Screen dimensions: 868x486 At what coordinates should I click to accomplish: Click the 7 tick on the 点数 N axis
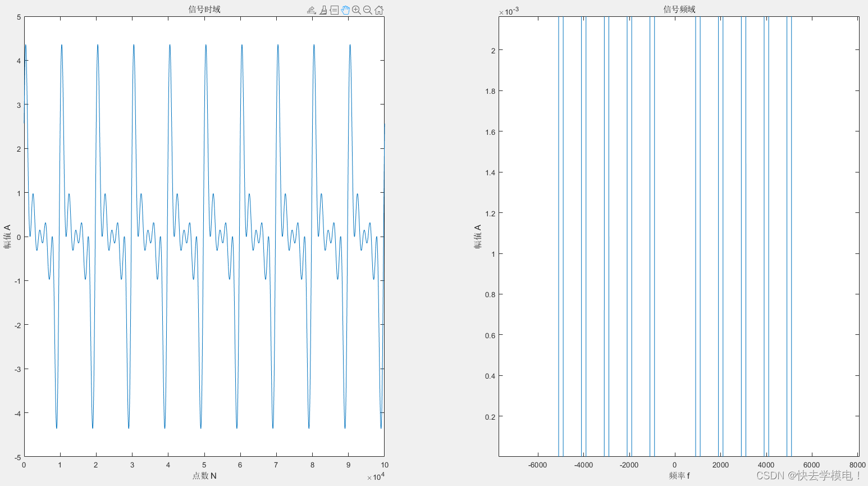276,465
